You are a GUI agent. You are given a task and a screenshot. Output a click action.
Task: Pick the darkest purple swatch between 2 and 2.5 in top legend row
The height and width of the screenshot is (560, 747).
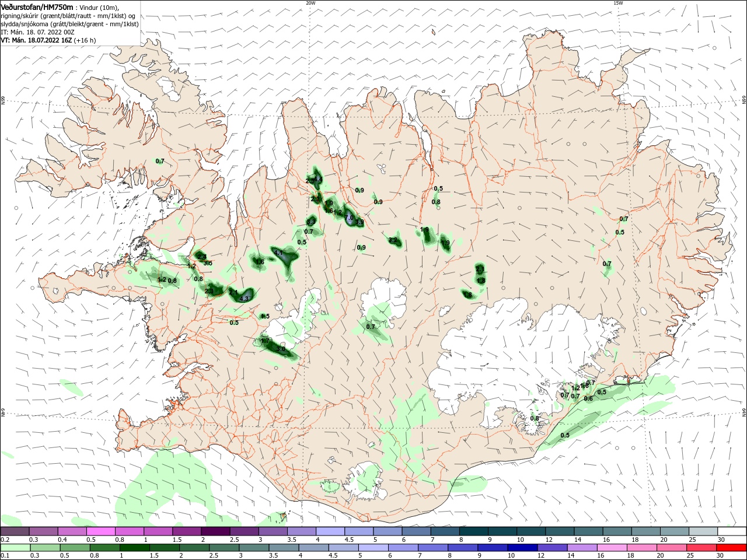215,531
